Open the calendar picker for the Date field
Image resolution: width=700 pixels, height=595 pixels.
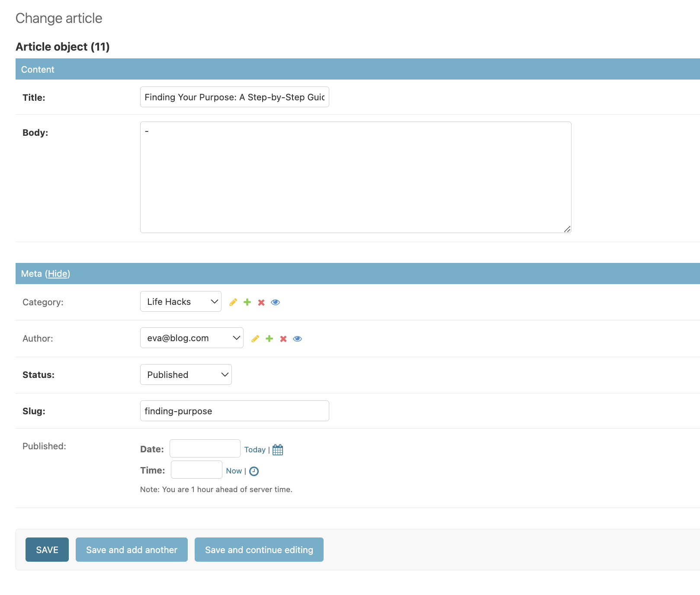[278, 450]
